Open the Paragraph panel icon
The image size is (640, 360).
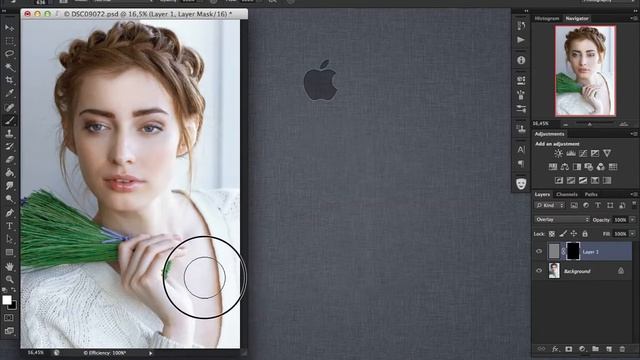(x=521, y=163)
